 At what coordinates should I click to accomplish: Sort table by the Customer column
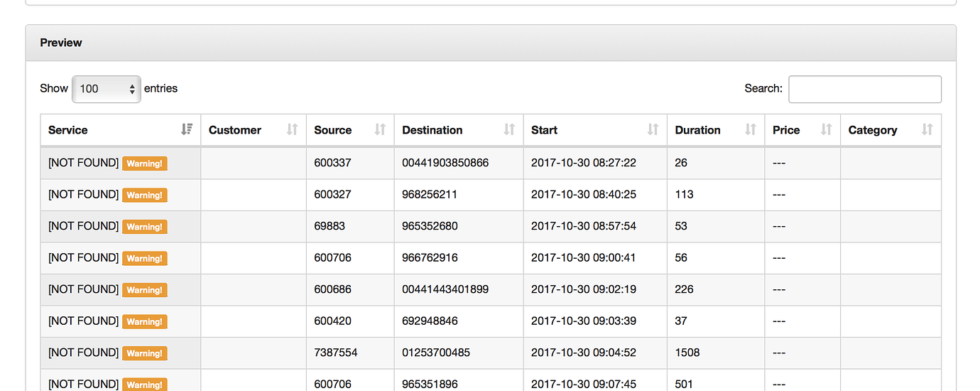(x=254, y=130)
